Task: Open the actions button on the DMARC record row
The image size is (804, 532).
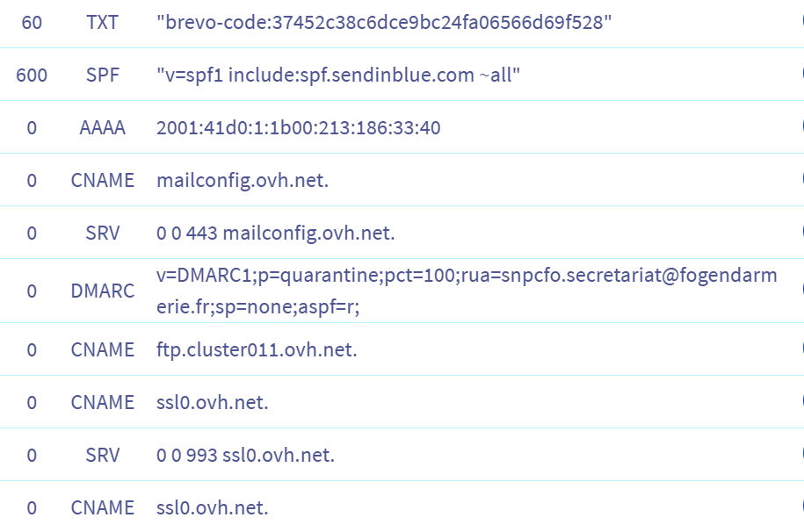Action: click(801, 290)
